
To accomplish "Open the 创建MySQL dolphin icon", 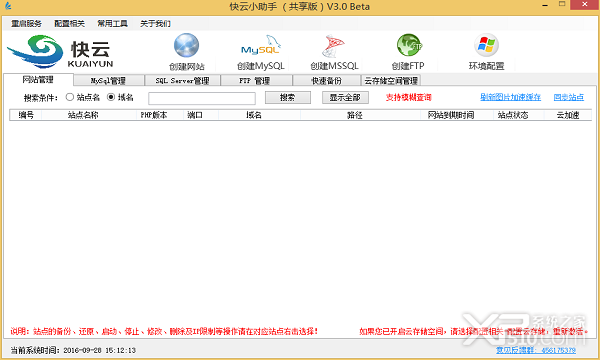I will click(261, 46).
